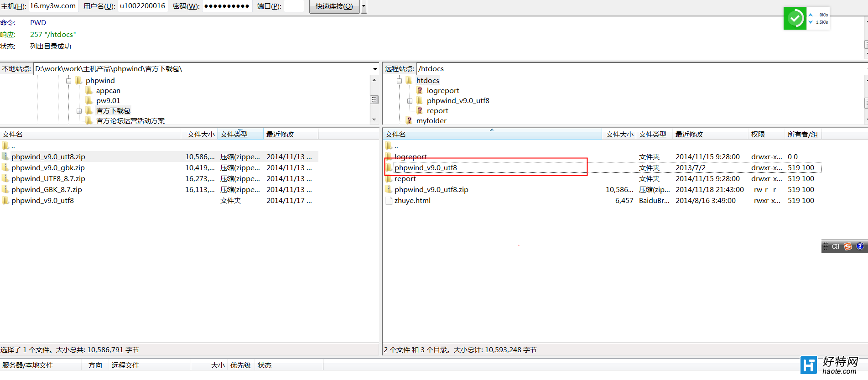Sort local list by 文件大小 column
The image size is (868, 380).
pos(199,134)
